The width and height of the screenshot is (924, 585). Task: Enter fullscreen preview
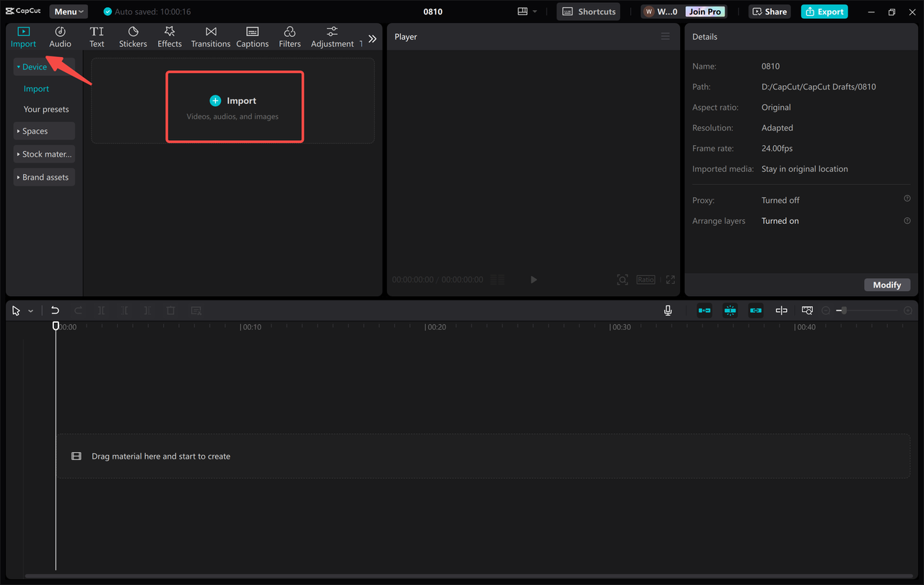click(670, 279)
